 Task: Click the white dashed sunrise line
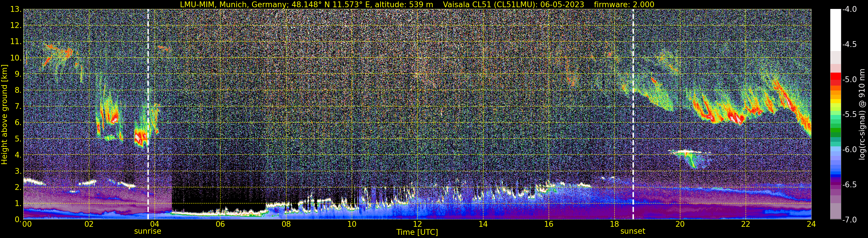point(148,114)
